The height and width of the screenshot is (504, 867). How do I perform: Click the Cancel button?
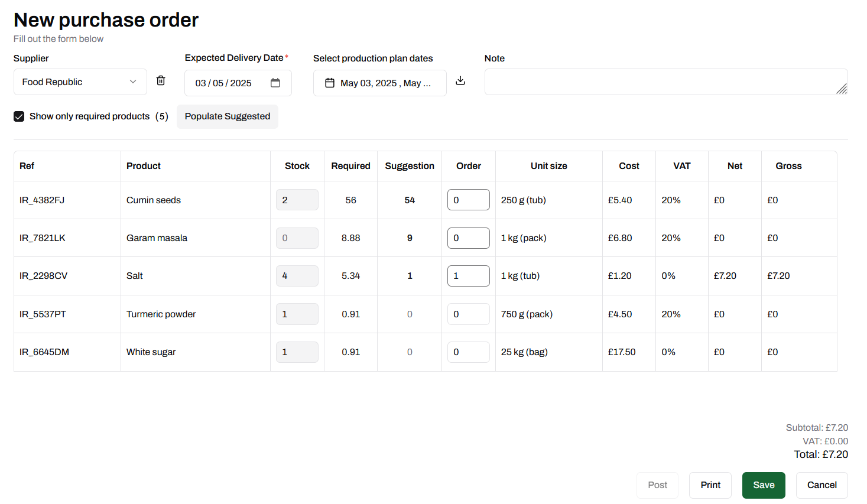point(821,485)
